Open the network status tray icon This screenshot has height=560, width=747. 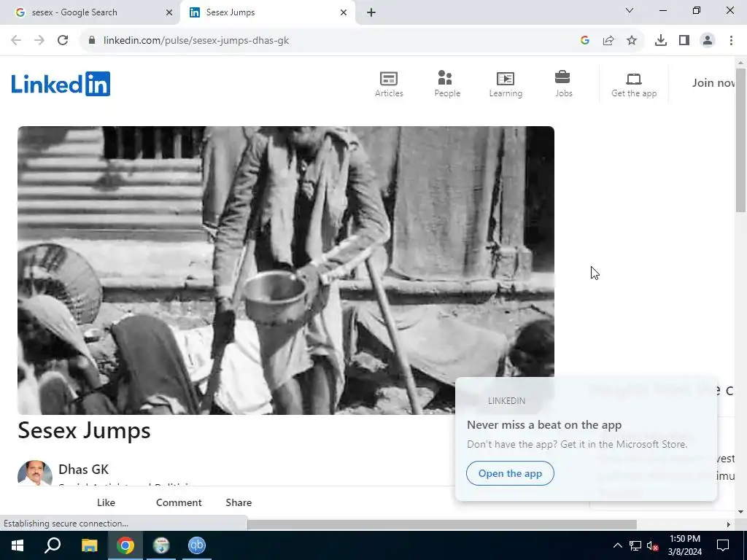click(x=635, y=545)
